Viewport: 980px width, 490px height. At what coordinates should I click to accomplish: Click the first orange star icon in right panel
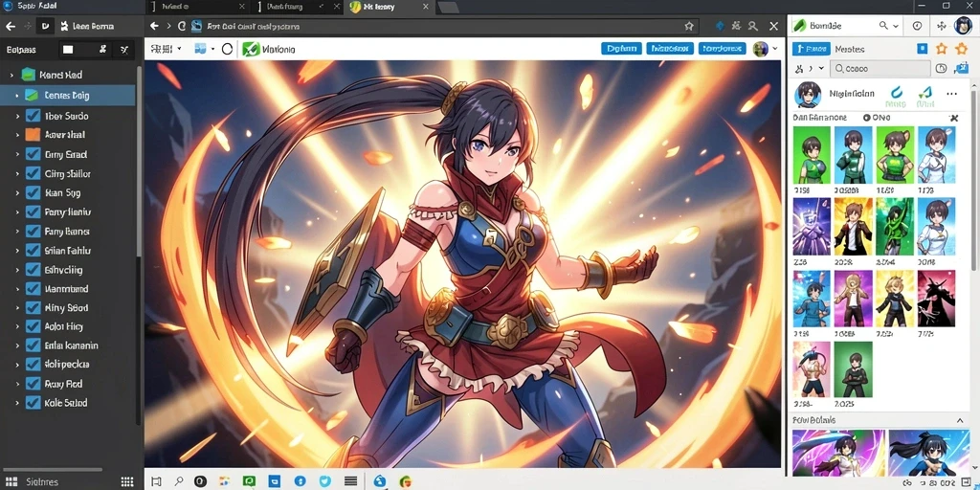(x=942, y=49)
